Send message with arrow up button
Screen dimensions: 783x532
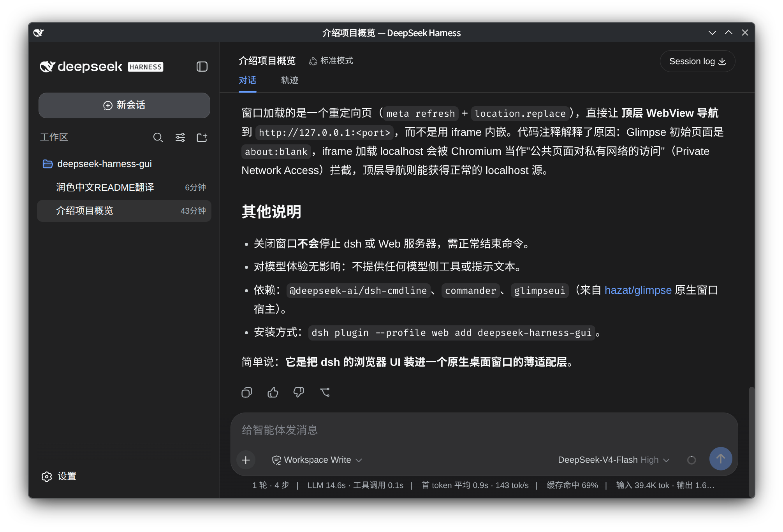pyautogui.click(x=721, y=459)
